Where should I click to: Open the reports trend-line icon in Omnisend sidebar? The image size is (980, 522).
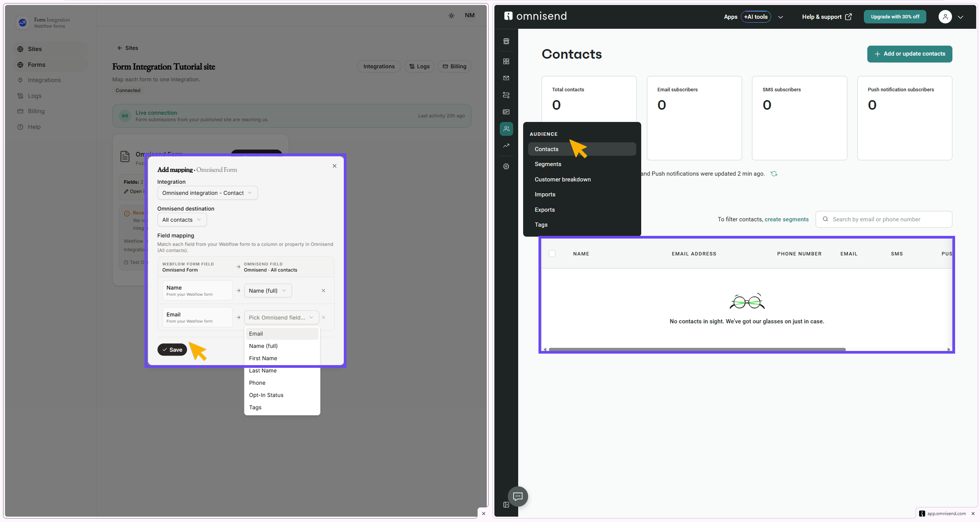506,146
